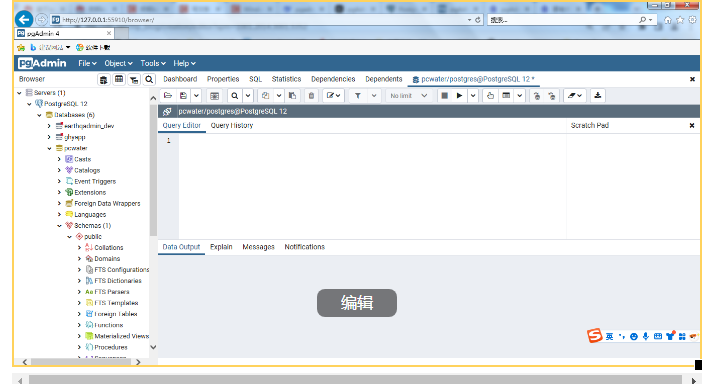Viewport: 712px width, 384px height.
Task: Click the pgAdmin logo
Action: pos(42,64)
